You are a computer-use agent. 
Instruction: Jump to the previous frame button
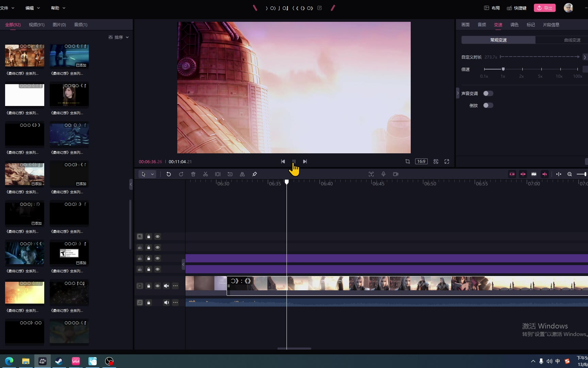point(283,162)
